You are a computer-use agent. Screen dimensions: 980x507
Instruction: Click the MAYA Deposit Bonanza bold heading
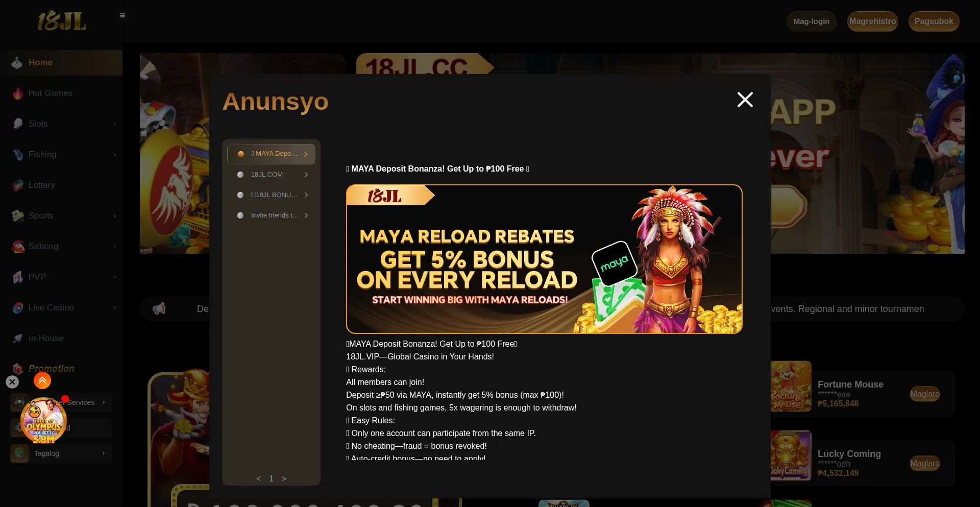(437, 169)
